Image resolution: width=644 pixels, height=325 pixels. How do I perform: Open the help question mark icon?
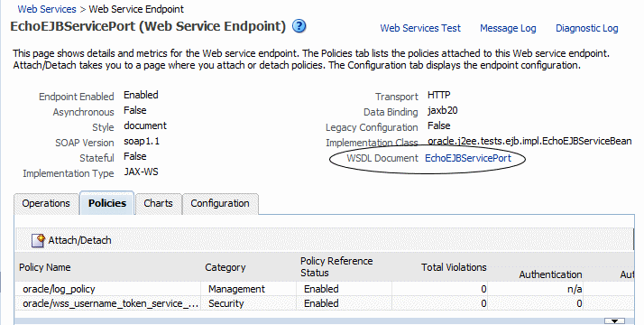click(x=299, y=26)
